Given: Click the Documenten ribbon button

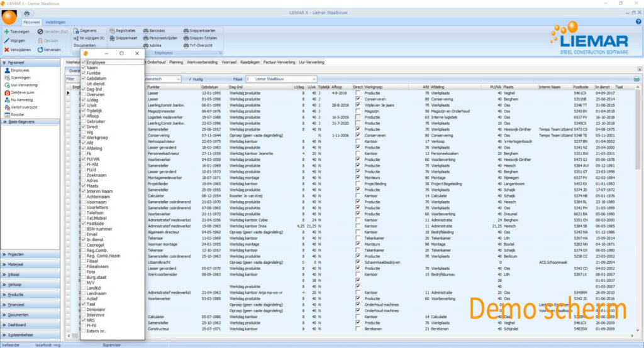Looking at the screenshot, I should point(85,46).
